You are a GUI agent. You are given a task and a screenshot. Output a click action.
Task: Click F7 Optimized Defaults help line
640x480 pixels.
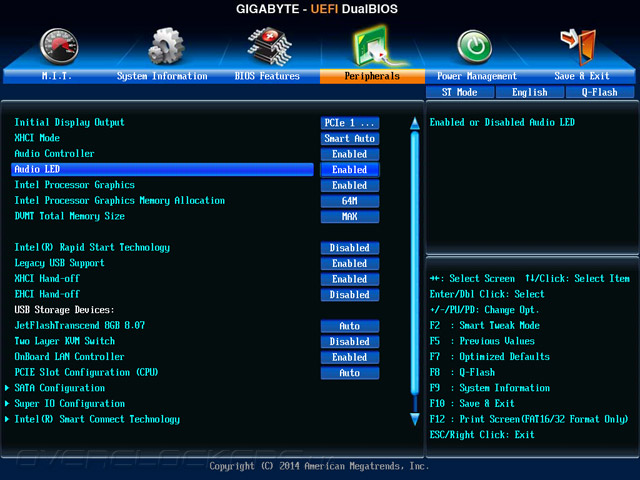coord(490,356)
